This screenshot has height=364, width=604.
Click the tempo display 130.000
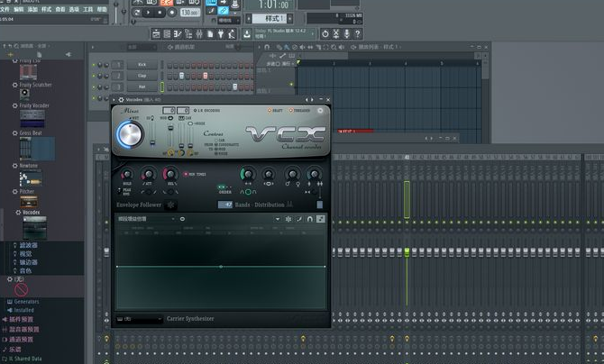tap(190, 13)
